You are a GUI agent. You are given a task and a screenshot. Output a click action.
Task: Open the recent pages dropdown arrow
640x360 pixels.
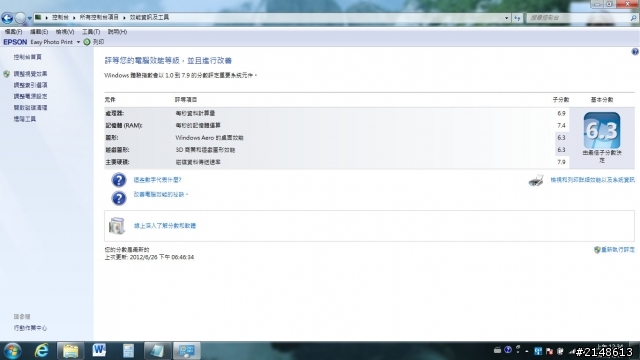(29, 18)
